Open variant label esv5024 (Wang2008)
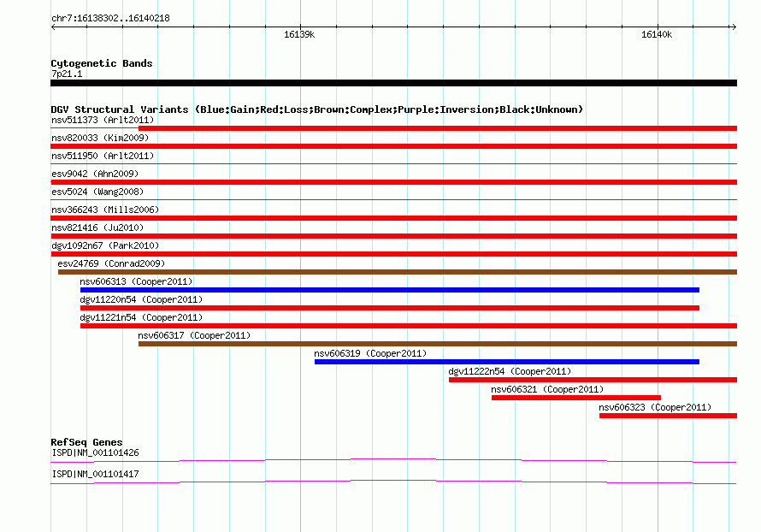 tap(97, 192)
